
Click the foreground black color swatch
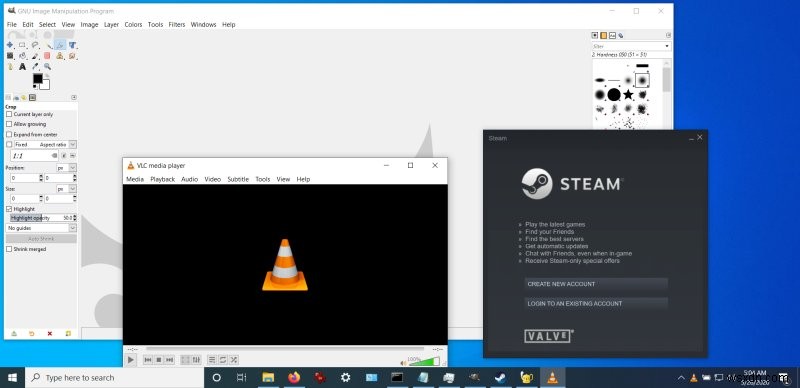(x=37, y=79)
